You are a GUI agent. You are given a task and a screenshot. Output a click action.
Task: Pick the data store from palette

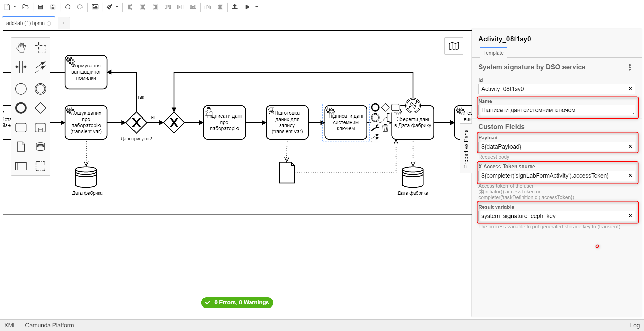(x=40, y=147)
